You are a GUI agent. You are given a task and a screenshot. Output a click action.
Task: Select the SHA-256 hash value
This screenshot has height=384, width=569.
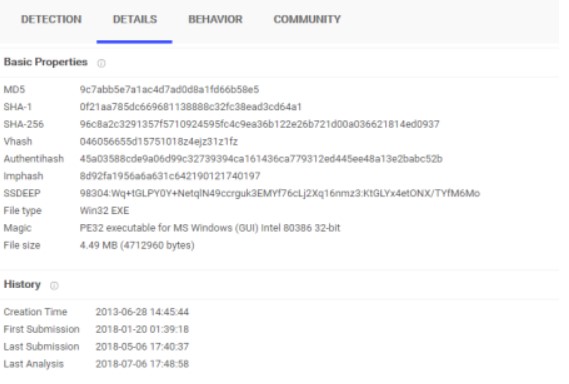coord(259,124)
